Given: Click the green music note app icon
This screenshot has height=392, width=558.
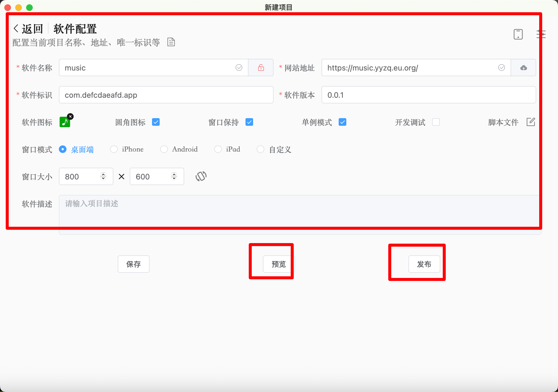Looking at the screenshot, I should (x=65, y=122).
